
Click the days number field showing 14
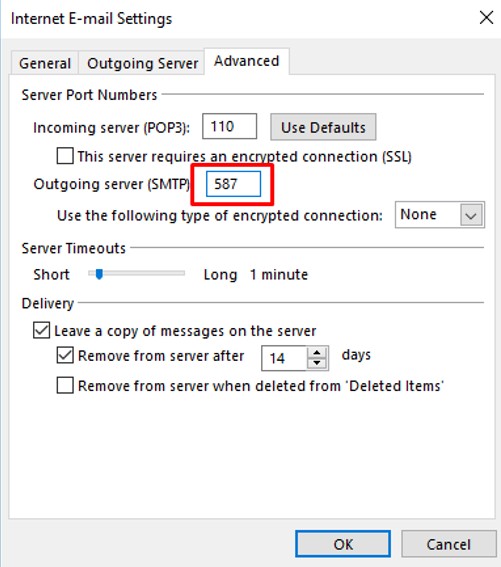(x=284, y=358)
